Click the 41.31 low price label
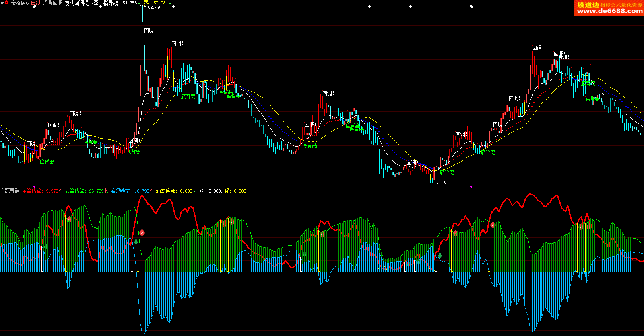644x336 pixels. click(442, 183)
